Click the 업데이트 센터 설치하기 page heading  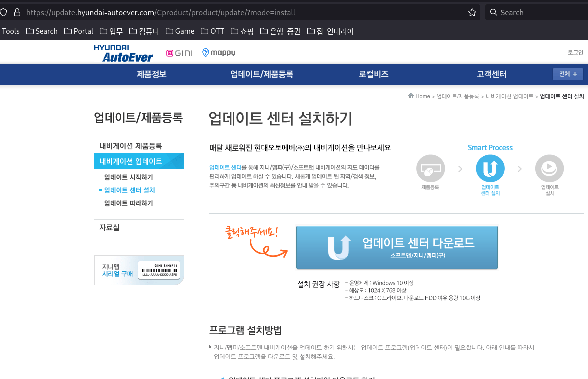(280, 119)
